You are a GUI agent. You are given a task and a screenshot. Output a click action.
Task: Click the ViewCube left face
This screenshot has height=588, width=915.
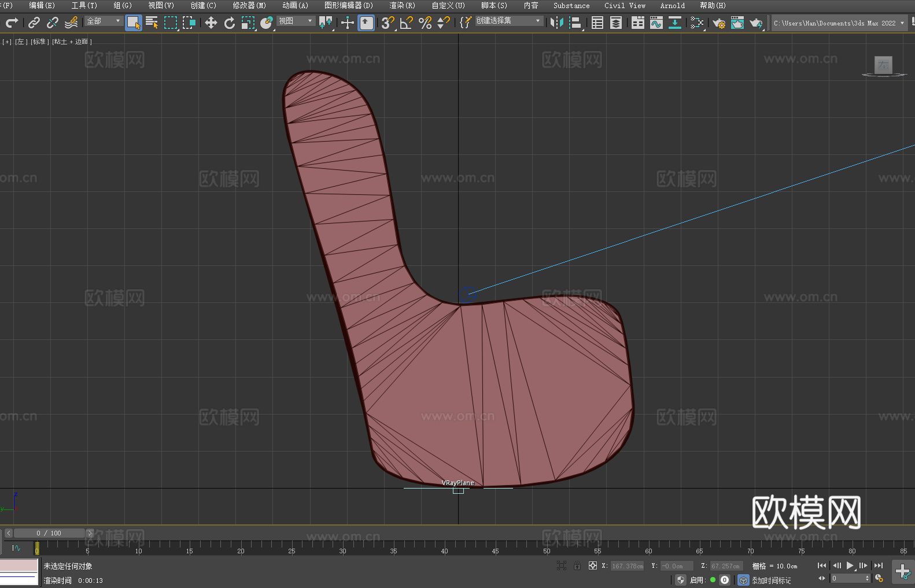pos(883,64)
